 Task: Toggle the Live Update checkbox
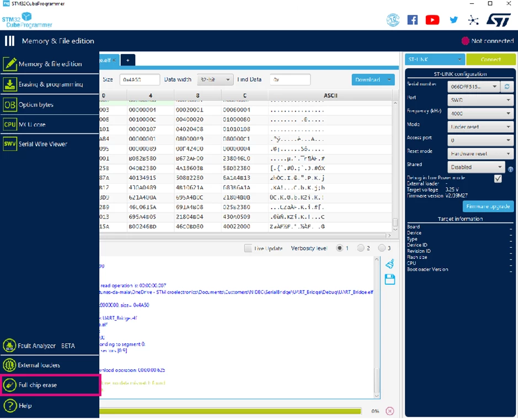(248, 248)
